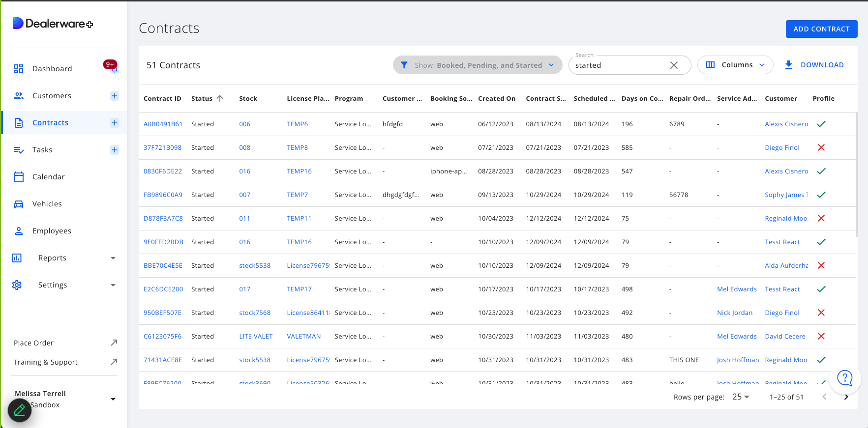Click the Settings gear icon

(x=17, y=285)
